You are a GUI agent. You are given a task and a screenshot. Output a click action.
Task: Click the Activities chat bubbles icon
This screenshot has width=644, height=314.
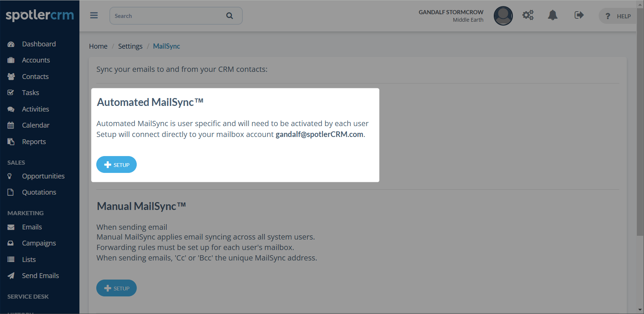tap(11, 109)
